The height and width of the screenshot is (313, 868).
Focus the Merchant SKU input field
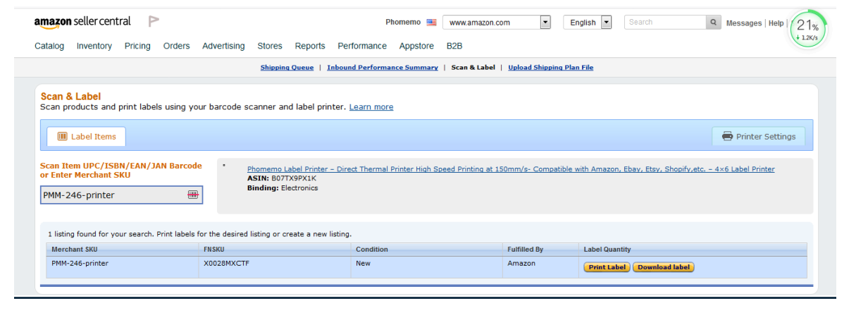pos(113,195)
